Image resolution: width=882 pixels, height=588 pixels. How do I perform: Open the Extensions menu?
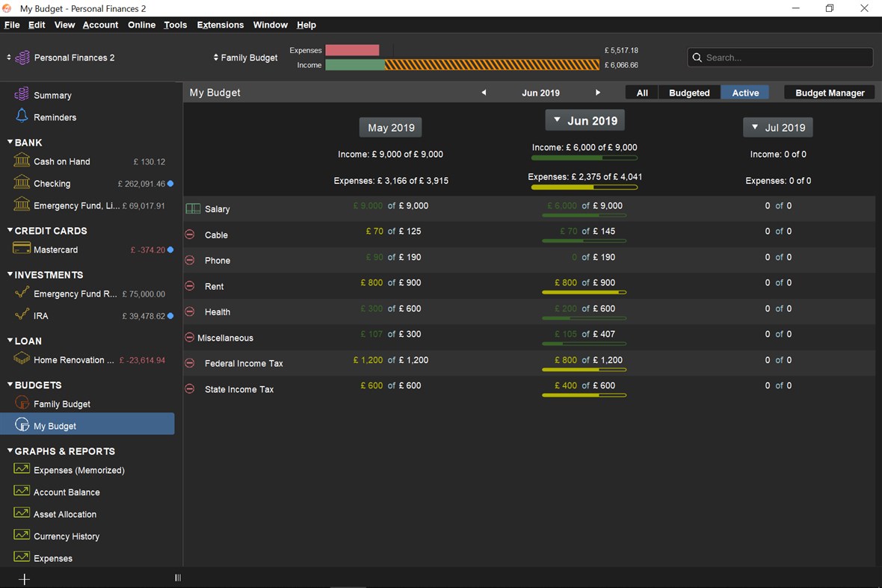[x=220, y=25]
